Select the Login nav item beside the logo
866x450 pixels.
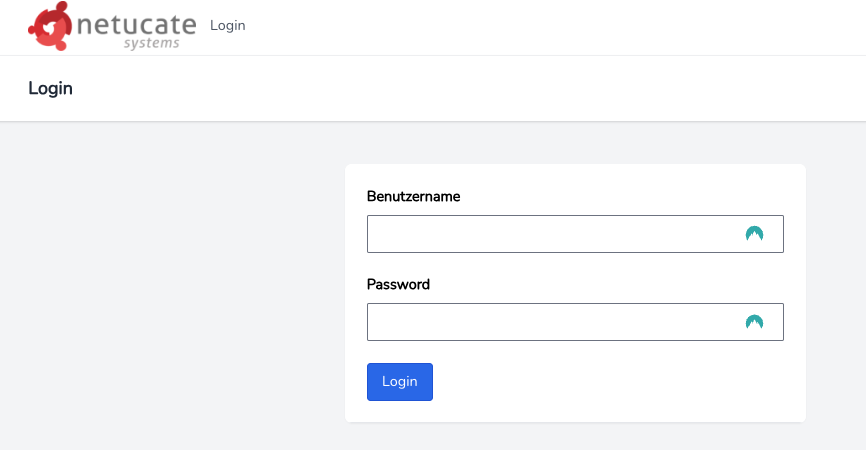tap(228, 25)
